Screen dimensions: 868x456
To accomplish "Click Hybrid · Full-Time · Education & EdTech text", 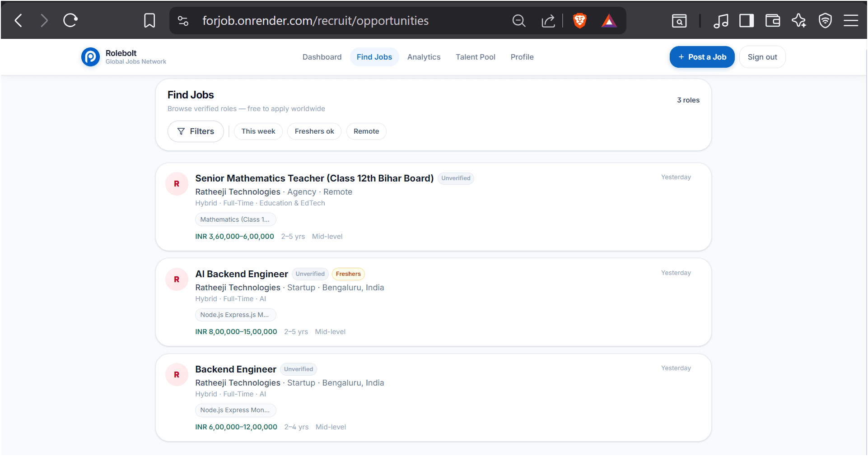I will coord(260,203).
